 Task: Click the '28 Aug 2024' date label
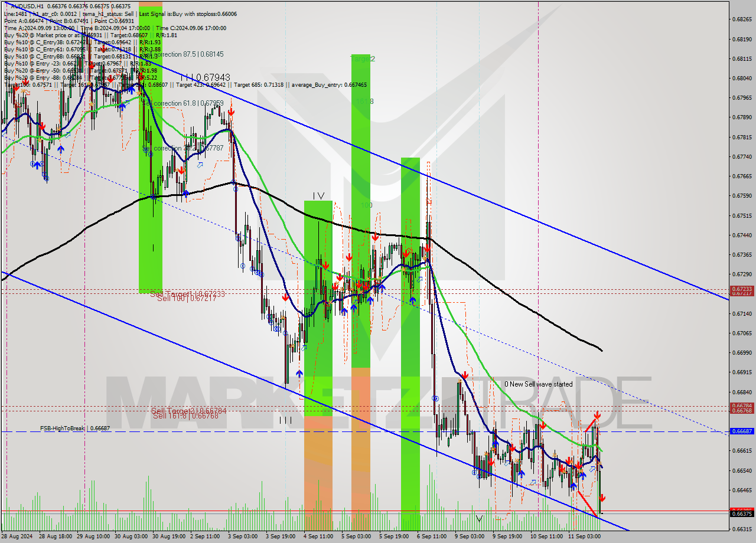pyautogui.click(x=17, y=537)
